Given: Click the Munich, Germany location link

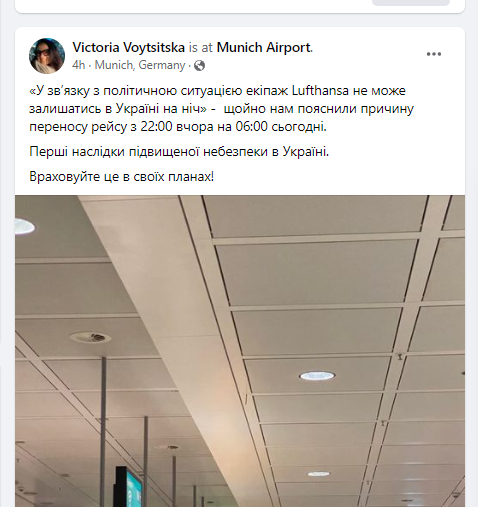Looking at the screenshot, I should point(140,65).
